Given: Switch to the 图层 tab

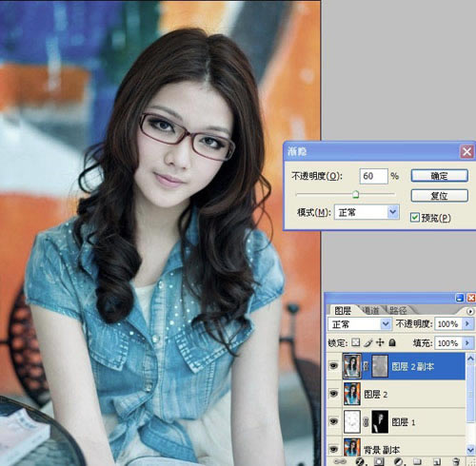Looking at the screenshot, I should coord(343,310).
